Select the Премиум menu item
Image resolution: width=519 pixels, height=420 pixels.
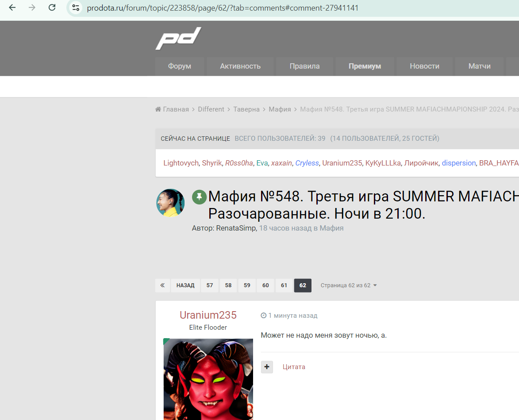click(x=364, y=66)
